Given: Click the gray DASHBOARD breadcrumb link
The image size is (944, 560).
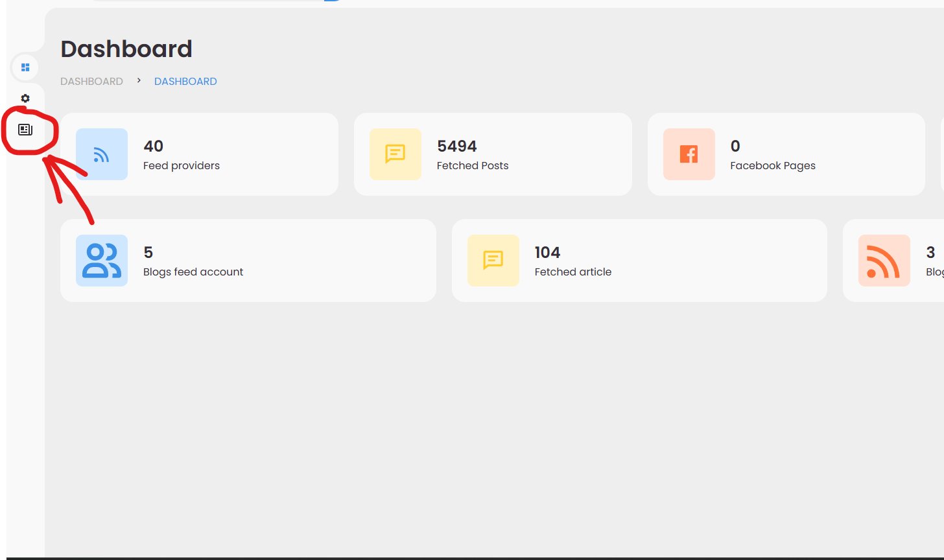Looking at the screenshot, I should [91, 82].
